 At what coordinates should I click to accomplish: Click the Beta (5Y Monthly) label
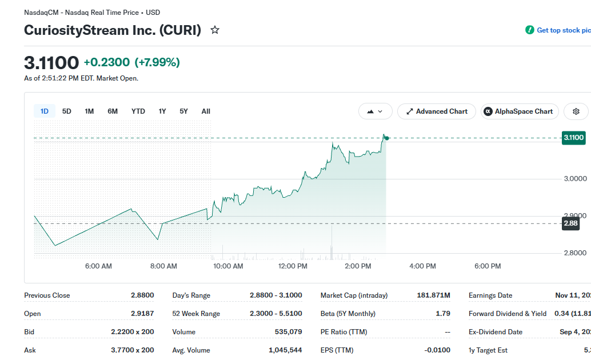(x=348, y=314)
